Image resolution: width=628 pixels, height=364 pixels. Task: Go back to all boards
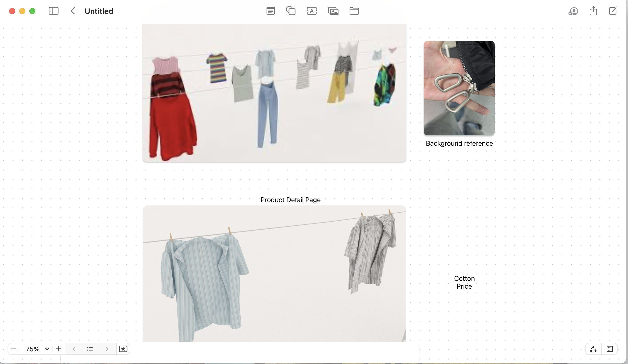[73, 11]
